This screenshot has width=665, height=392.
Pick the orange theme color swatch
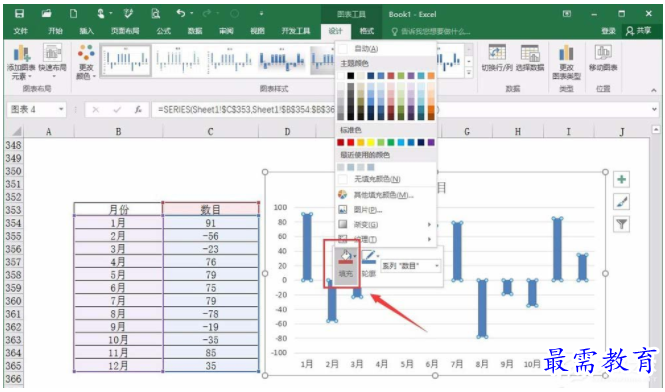tap(431, 76)
